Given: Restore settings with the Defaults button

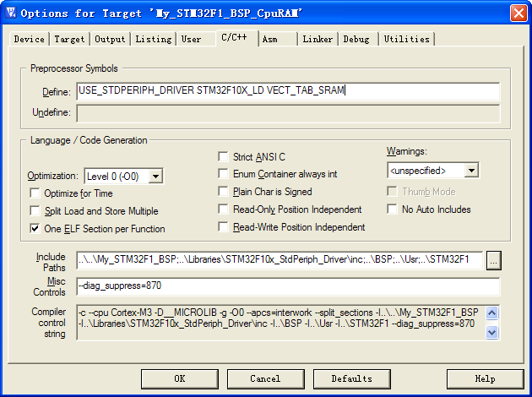Looking at the screenshot, I should coord(352,378).
